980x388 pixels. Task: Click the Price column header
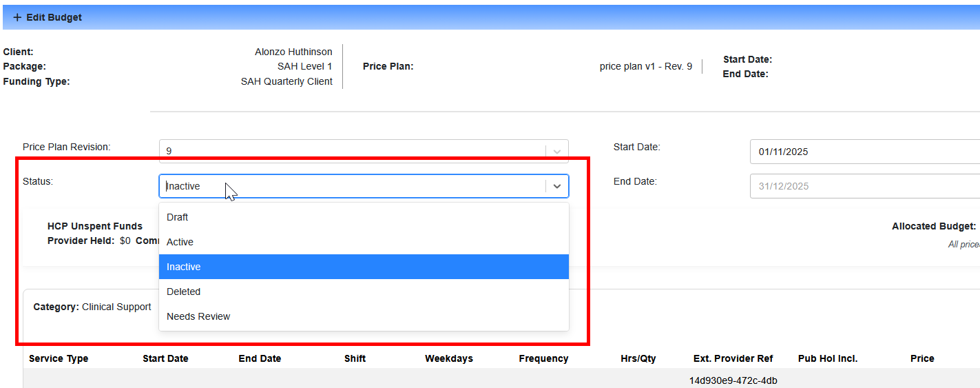pyautogui.click(x=921, y=358)
